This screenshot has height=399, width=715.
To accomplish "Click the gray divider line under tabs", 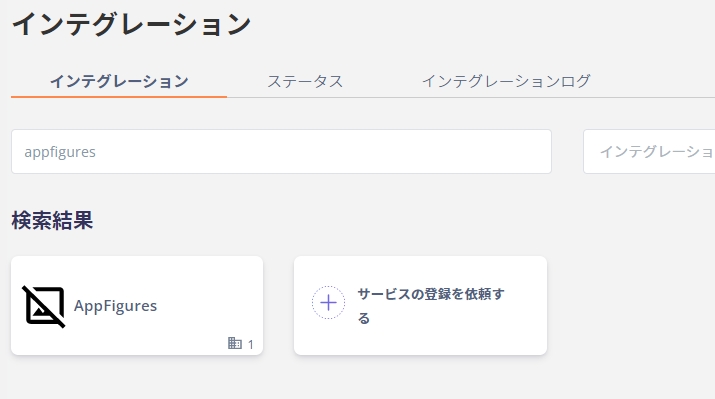I will 471,97.
